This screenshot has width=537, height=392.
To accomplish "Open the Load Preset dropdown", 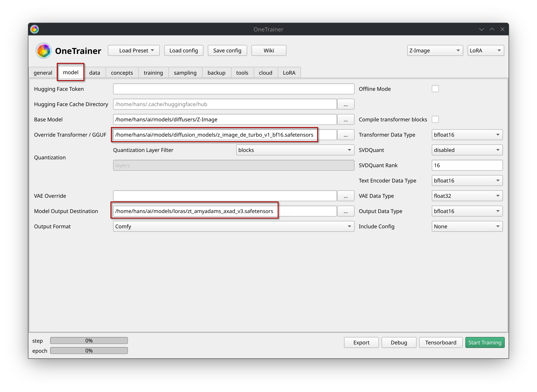I will [x=134, y=51].
